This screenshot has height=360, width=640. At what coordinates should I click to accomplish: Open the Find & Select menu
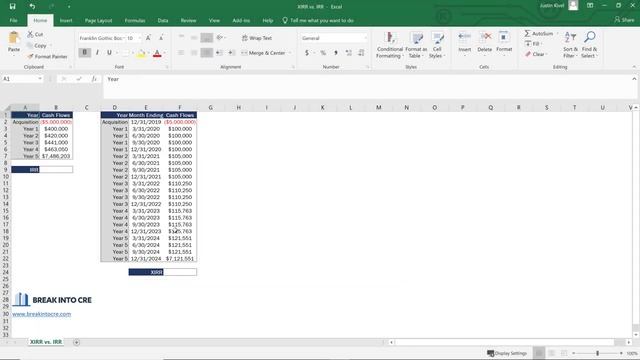(589, 45)
